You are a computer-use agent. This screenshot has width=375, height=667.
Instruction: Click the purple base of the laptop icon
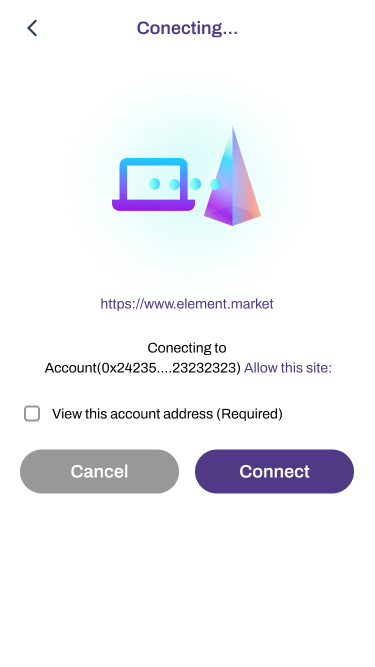153,205
